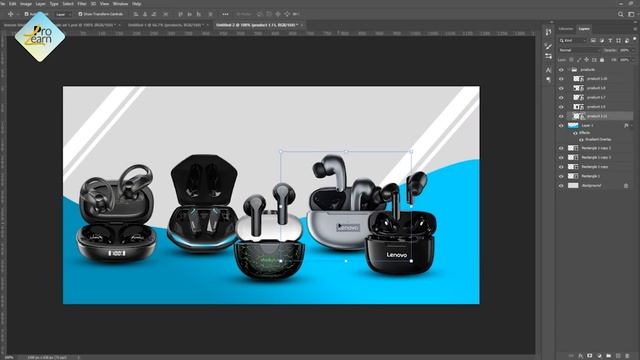Open the Image menu
The width and height of the screenshot is (640, 360).
click(26, 4)
